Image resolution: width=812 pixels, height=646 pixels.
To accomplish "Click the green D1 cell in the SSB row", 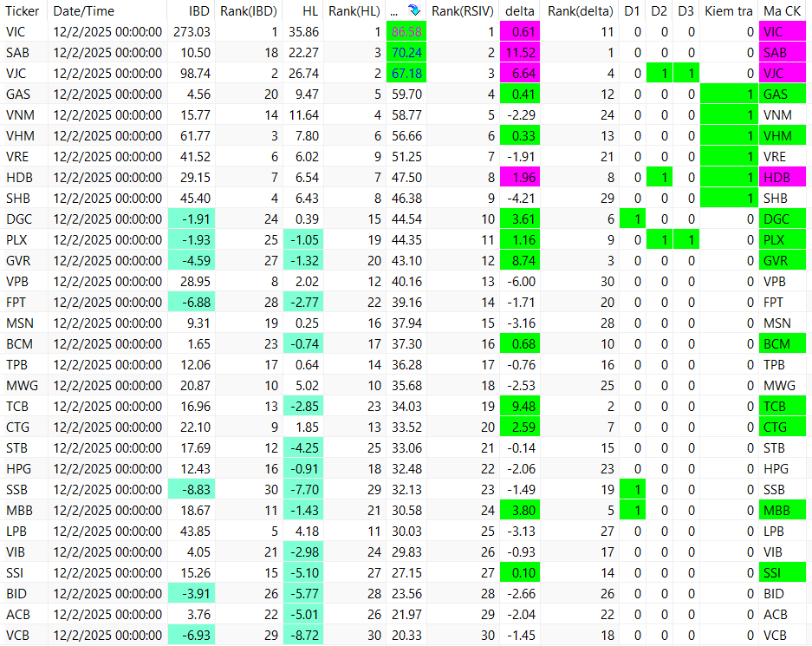I will tap(633, 490).
